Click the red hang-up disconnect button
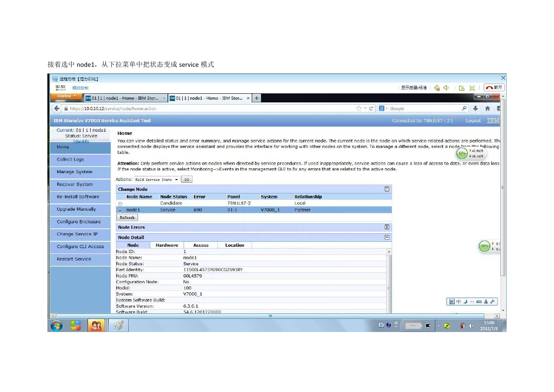The image size is (554, 392). (494, 88)
